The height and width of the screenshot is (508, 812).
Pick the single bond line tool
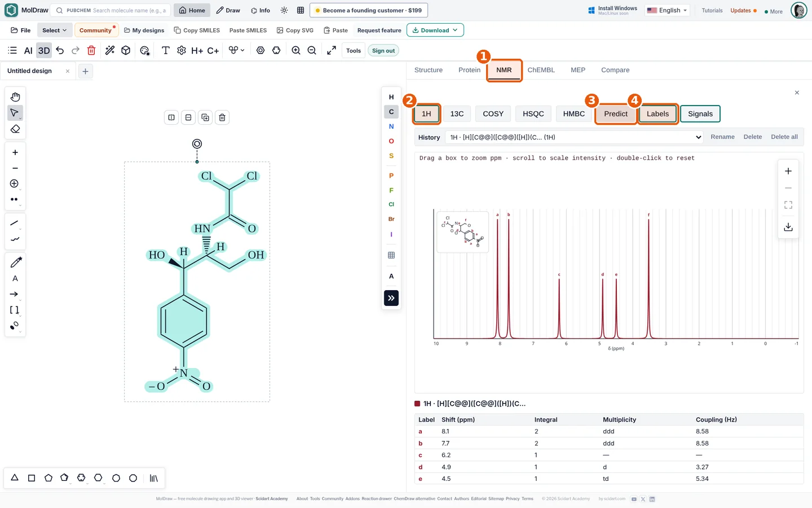15,224
